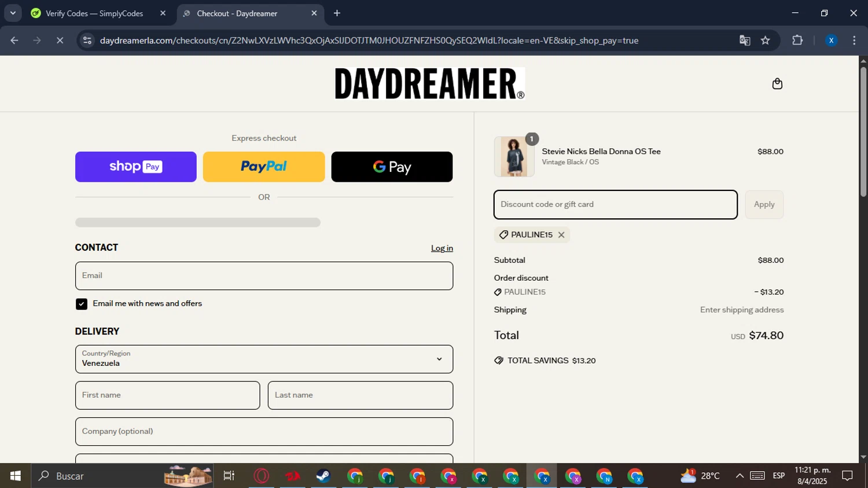Screen dimensions: 868x488
Task: Open the red app icon beside Opera
Action: [x=292, y=476]
